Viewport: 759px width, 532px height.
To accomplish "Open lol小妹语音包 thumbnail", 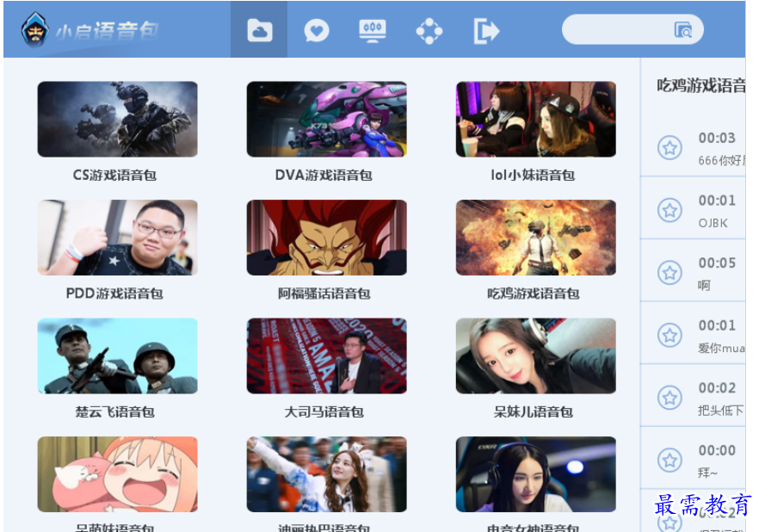I will [536, 119].
